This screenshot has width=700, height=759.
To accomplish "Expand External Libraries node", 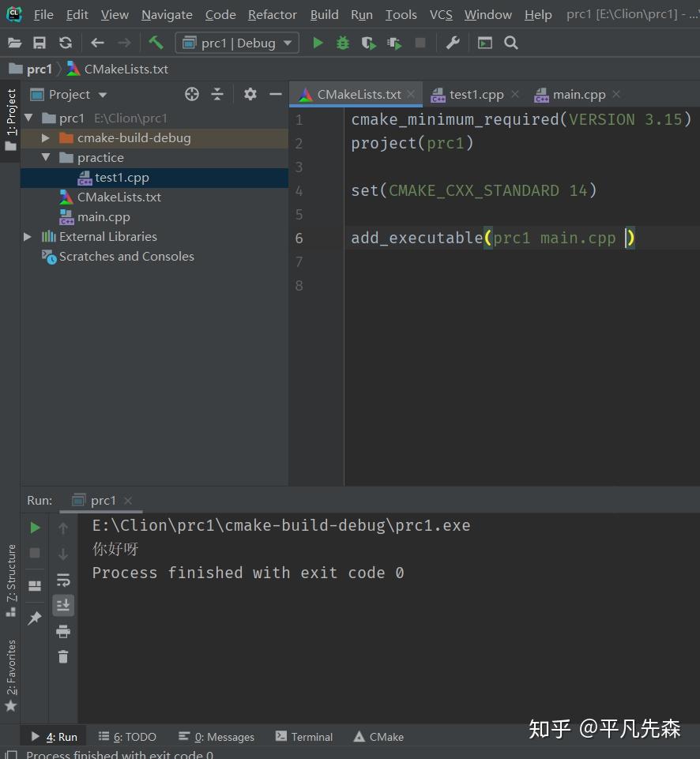I will point(28,237).
